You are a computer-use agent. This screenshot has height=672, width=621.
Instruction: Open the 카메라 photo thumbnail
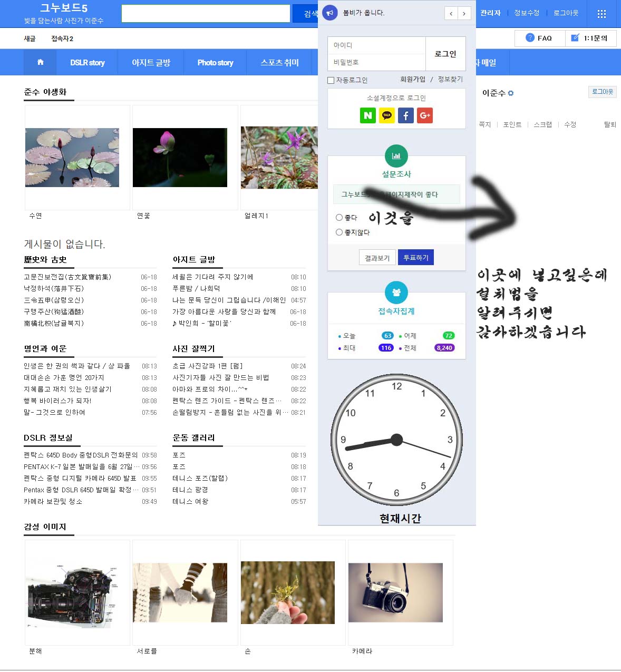[x=395, y=592]
